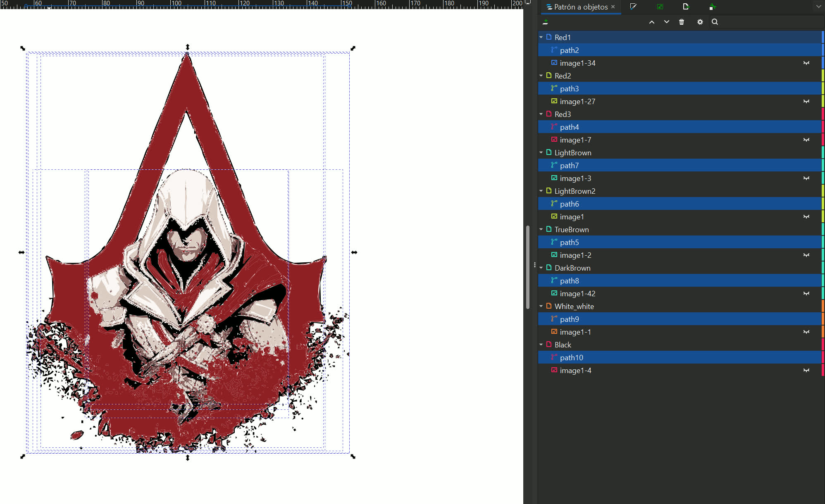Collapse the LightBrown layer

click(x=541, y=152)
